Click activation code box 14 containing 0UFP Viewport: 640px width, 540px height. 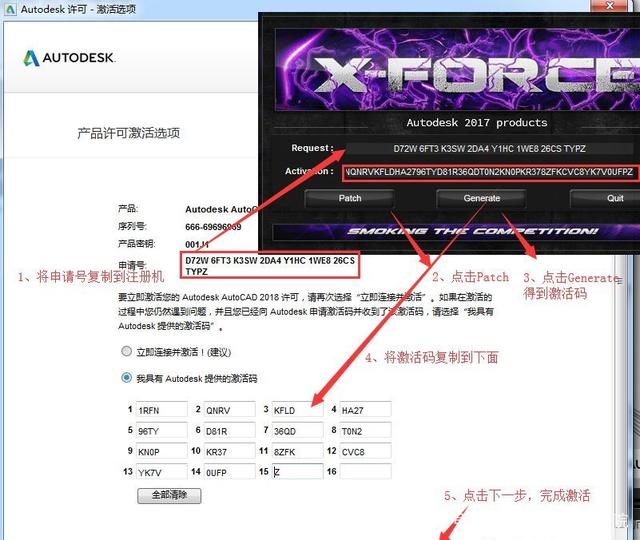(229, 472)
